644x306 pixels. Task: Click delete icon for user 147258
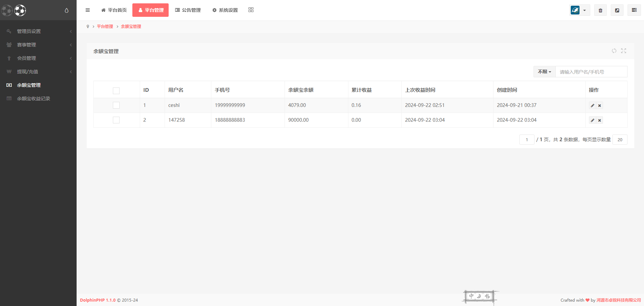(600, 120)
